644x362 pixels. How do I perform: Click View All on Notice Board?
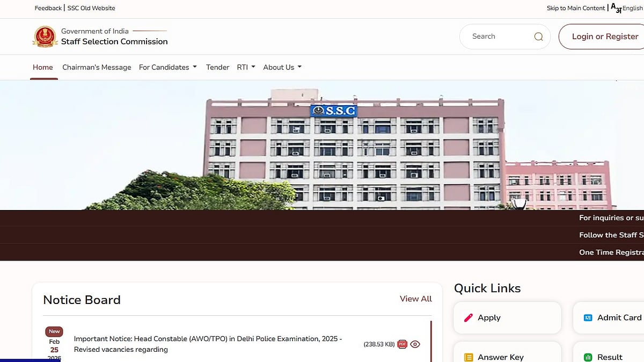tap(415, 299)
